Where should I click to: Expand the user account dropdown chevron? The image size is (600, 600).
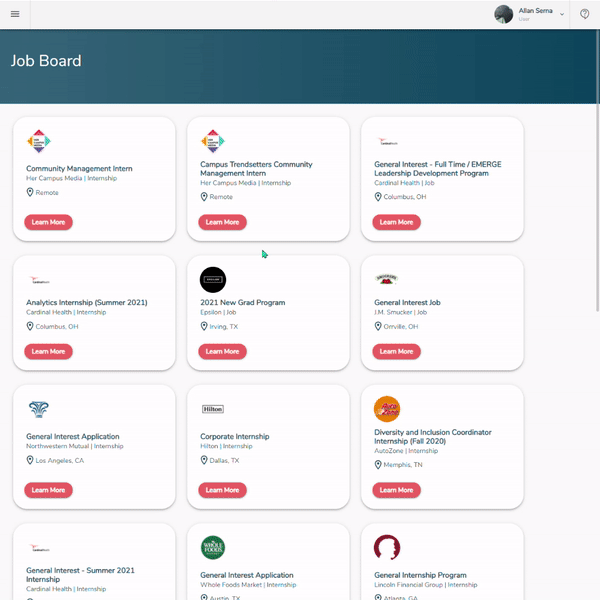562,15
